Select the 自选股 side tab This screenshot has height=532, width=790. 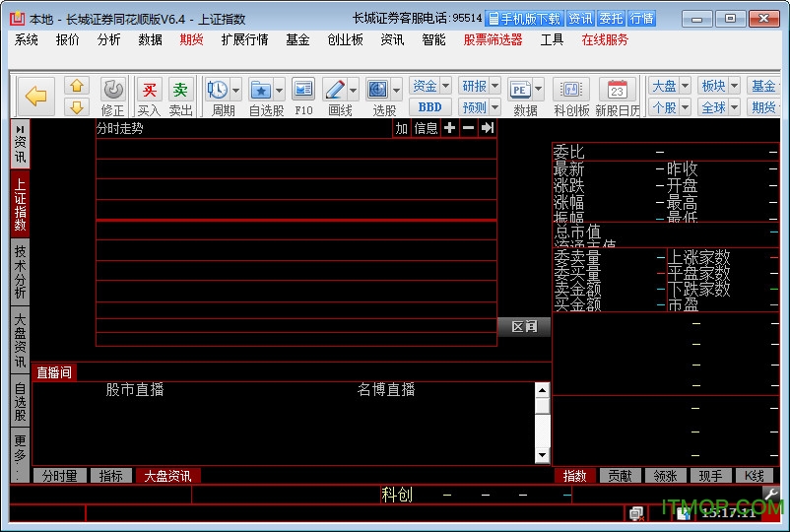20,401
